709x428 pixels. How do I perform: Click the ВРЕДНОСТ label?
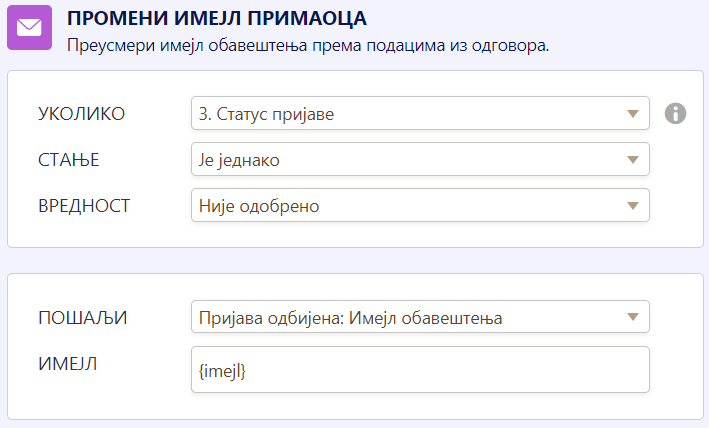click(x=84, y=206)
